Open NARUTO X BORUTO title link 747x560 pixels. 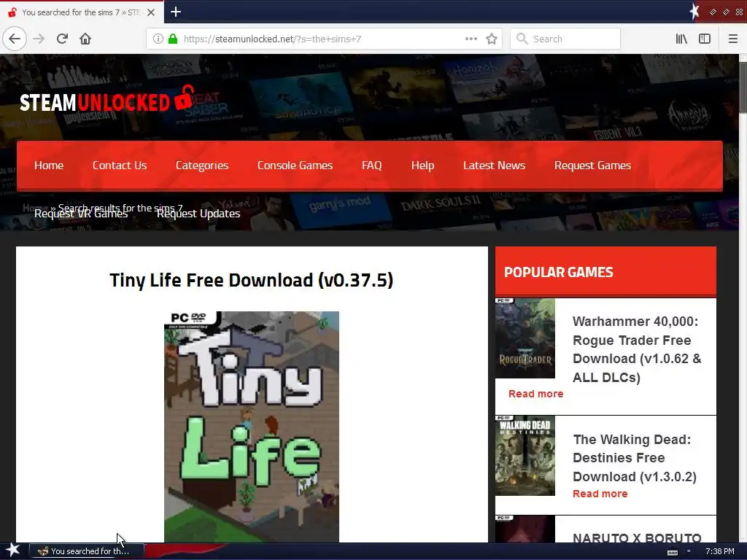click(x=637, y=537)
